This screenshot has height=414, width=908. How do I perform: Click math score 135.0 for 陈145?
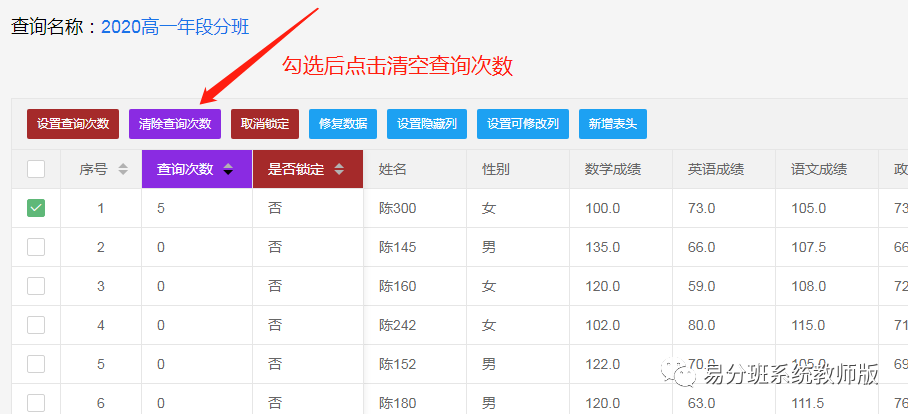pyautogui.click(x=602, y=247)
